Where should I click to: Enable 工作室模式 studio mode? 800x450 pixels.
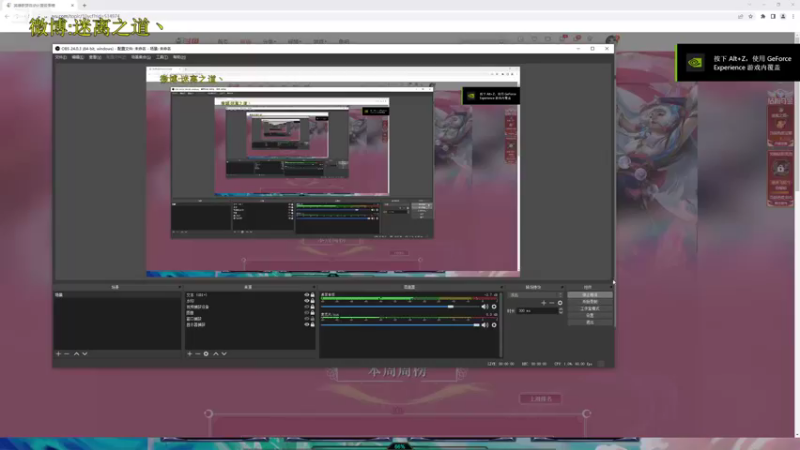coord(590,309)
